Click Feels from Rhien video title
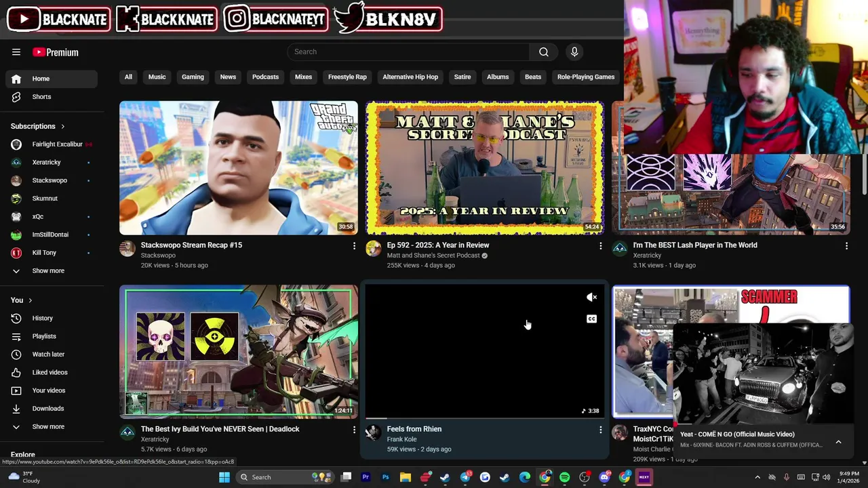Viewport: 868px width, 488px height. (414, 429)
